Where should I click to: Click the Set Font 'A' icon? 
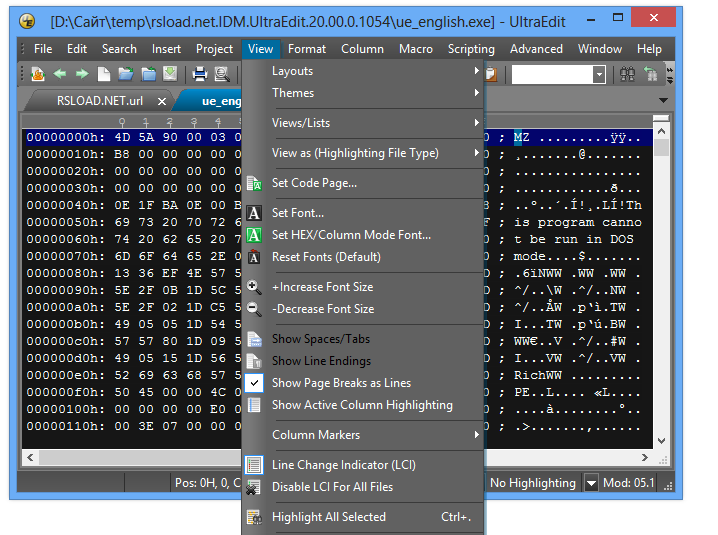(254, 213)
